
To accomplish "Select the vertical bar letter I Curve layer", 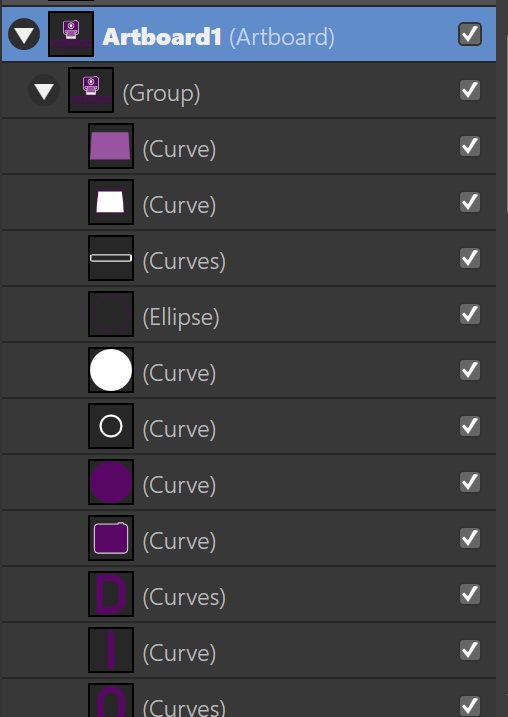I will pos(249,650).
